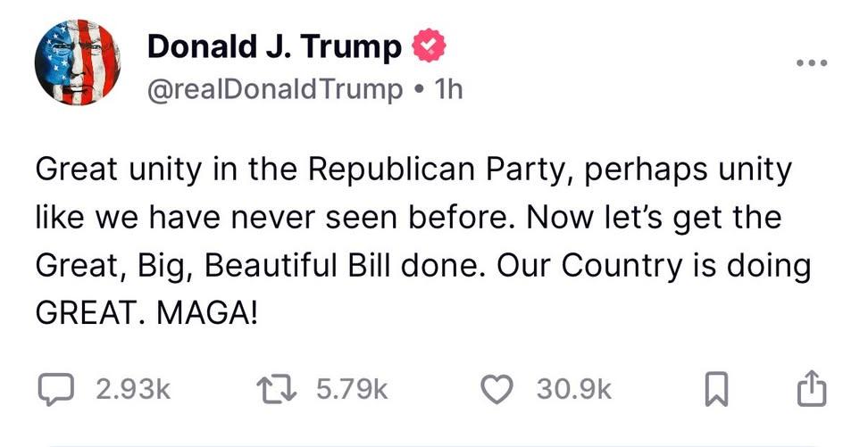Click the share upload icon
868x447 pixels.
[810, 389]
